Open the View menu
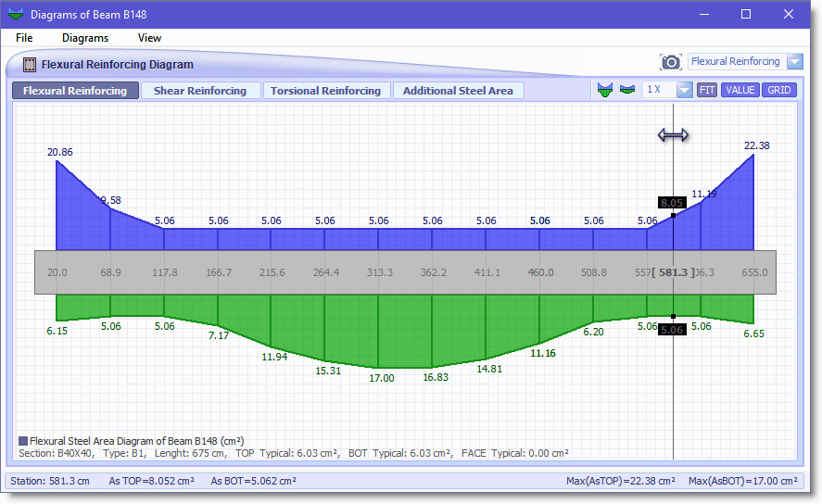The image size is (822, 504). tap(149, 38)
